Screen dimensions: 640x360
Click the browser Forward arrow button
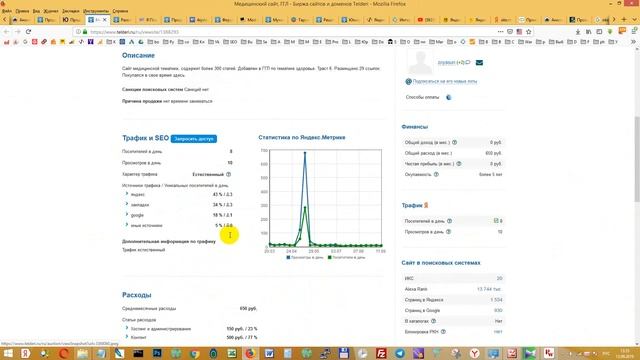pyautogui.click(x=18, y=32)
